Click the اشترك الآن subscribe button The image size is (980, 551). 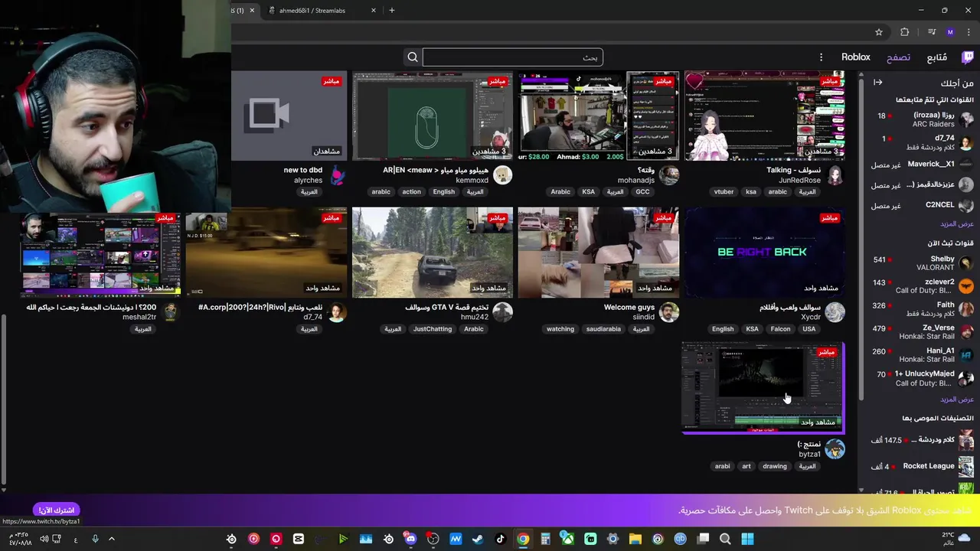pos(57,510)
